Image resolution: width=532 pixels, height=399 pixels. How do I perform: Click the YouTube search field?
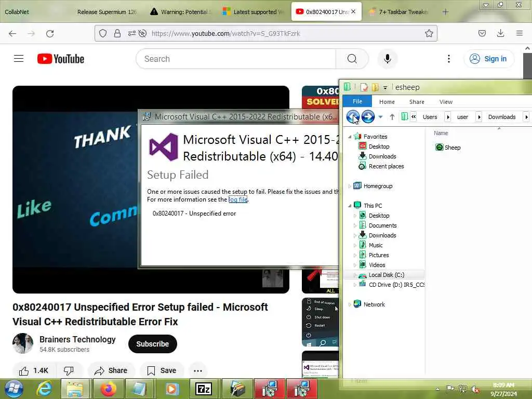tap(236, 59)
